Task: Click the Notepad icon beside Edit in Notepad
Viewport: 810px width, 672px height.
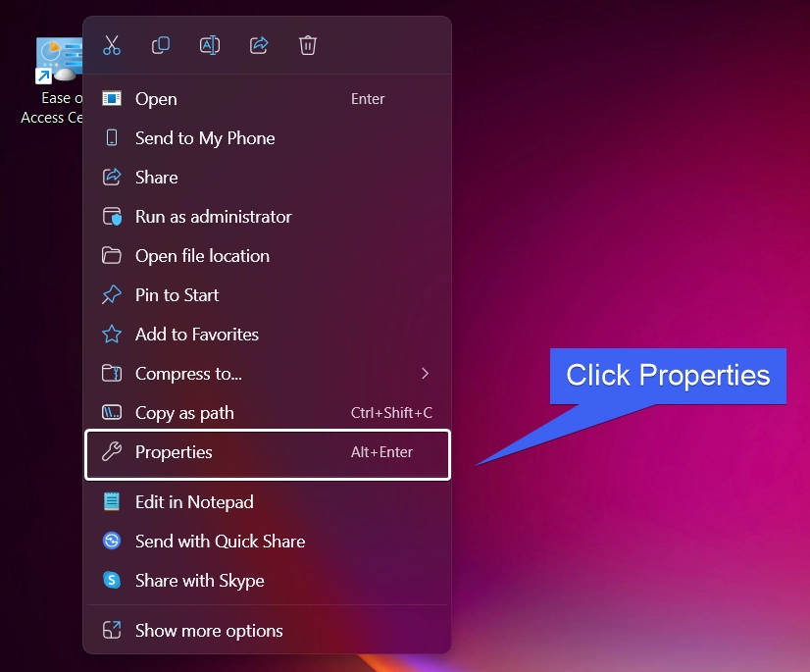Action: (112, 501)
